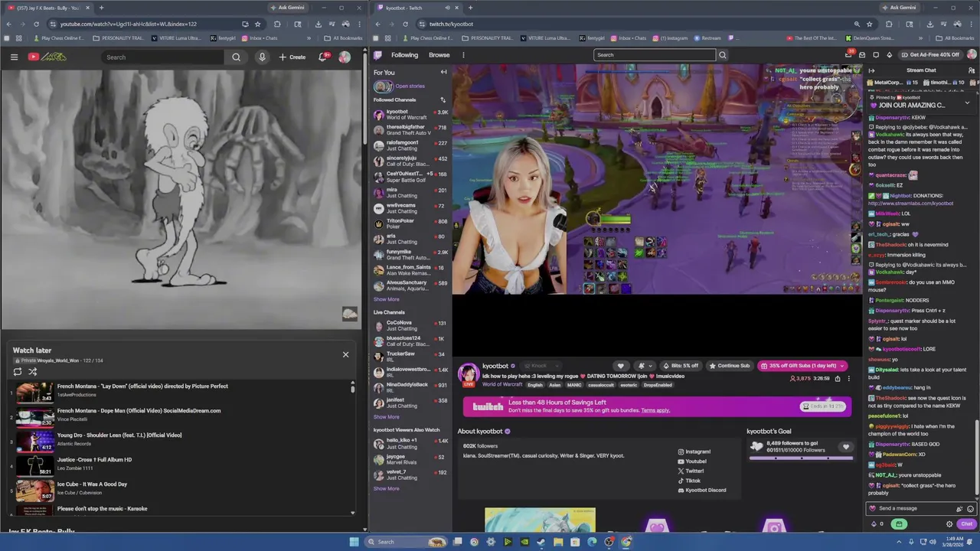This screenshot has width=980, height=551.
Task: Show more kyootbot Viewers Also Watch
Action: point(386,488)
